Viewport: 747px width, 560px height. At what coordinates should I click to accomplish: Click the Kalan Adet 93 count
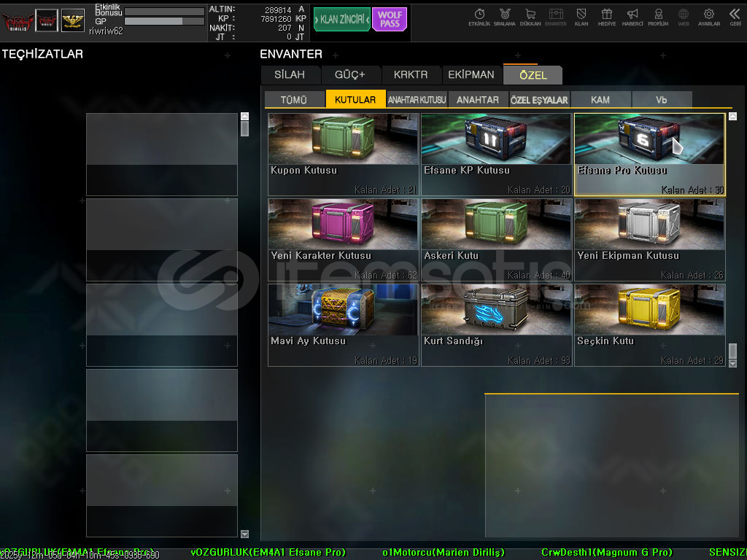(539, 360)
